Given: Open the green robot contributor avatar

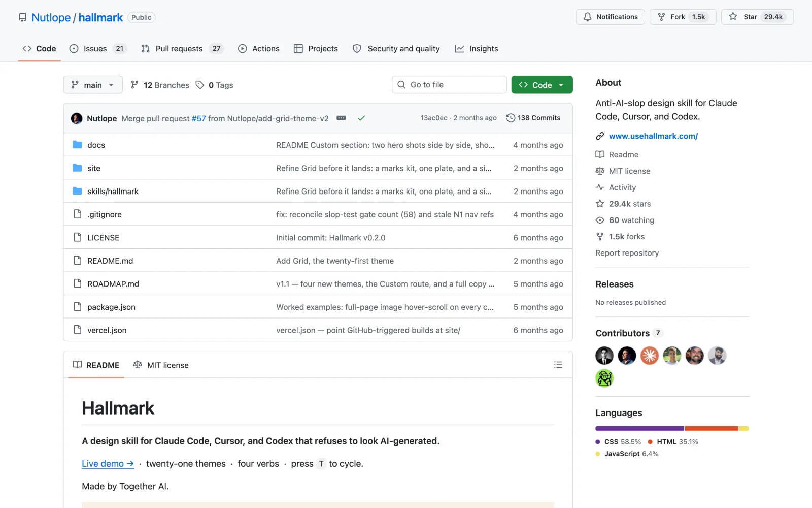Looking at the screenshot, I should (x=604, y=378).
